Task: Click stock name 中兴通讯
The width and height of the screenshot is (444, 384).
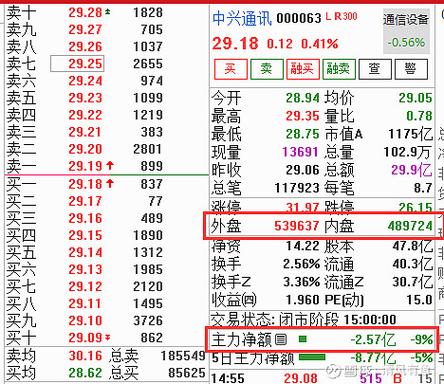Action: click(242, 18)
